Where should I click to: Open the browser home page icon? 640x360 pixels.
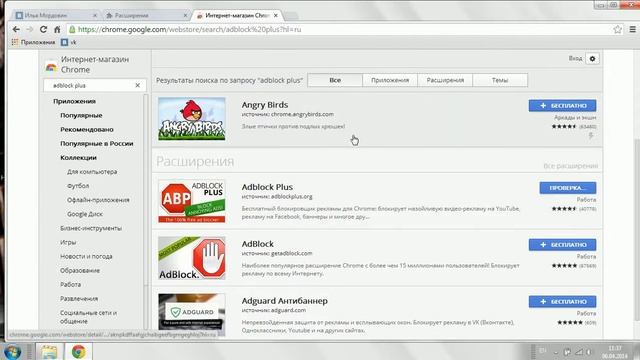57,29
